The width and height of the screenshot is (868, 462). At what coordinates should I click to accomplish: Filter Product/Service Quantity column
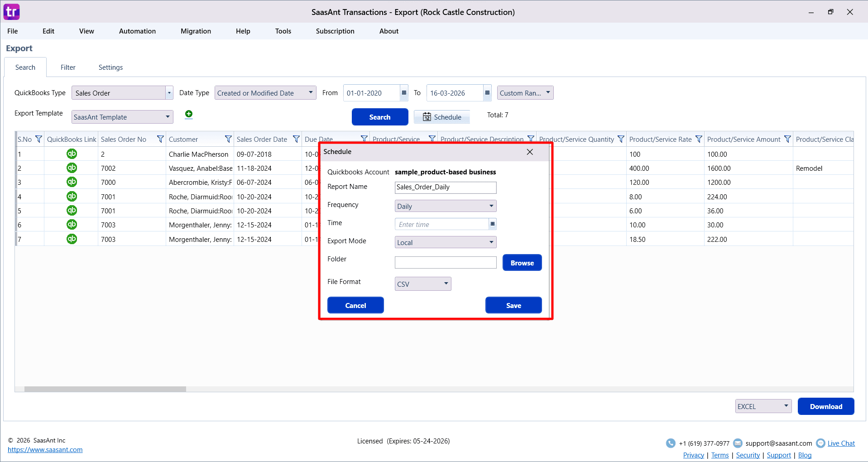(x=621, y=139)
